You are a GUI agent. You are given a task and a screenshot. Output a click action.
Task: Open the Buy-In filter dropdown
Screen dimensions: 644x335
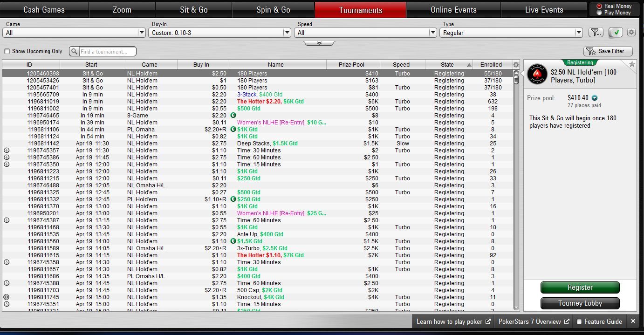point(220,33)
